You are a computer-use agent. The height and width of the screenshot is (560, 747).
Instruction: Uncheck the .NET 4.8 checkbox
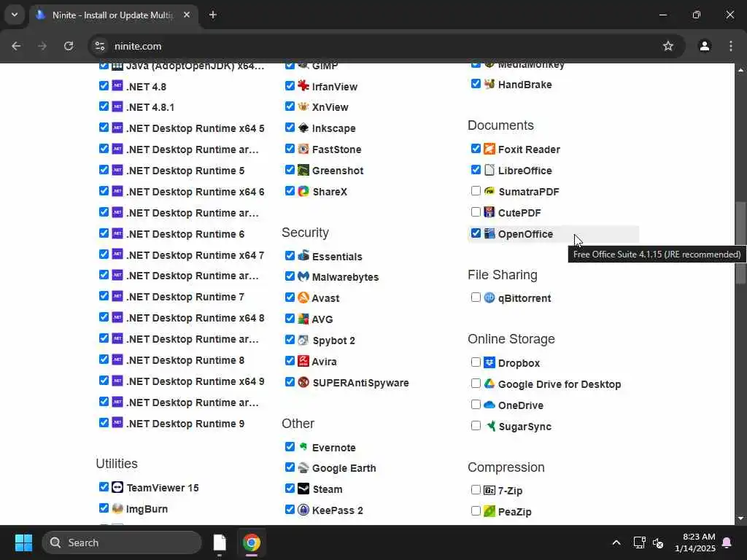(104, 86)
